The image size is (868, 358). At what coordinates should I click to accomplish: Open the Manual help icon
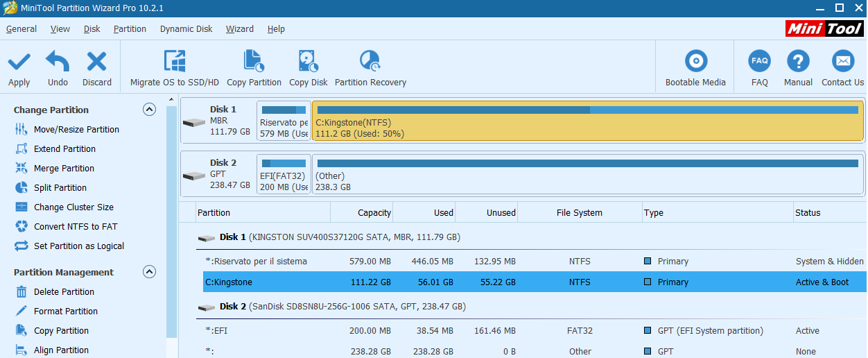point(798,68)
